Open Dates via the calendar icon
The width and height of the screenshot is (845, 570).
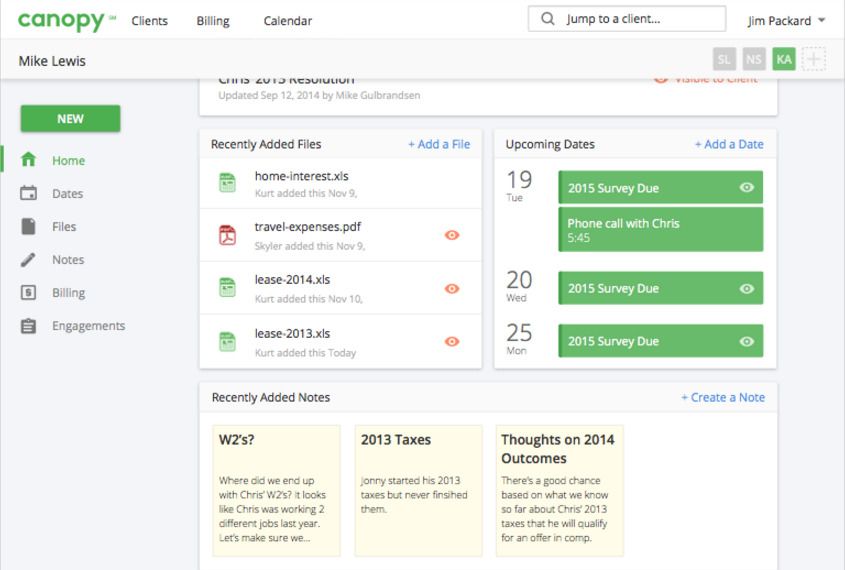pos(29,193)
